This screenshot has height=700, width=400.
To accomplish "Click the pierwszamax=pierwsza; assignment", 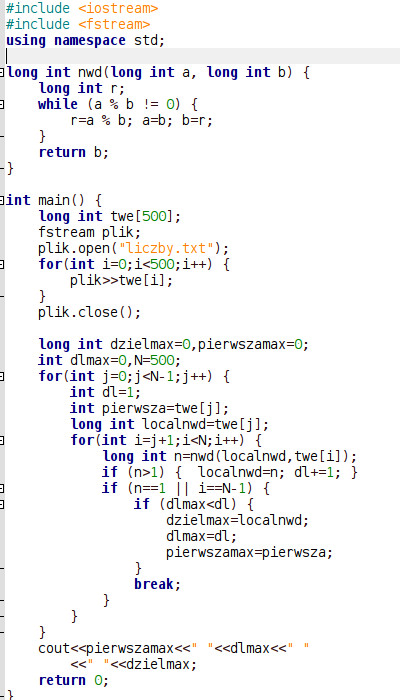I will pyautogui.click(x=250, y=553).
